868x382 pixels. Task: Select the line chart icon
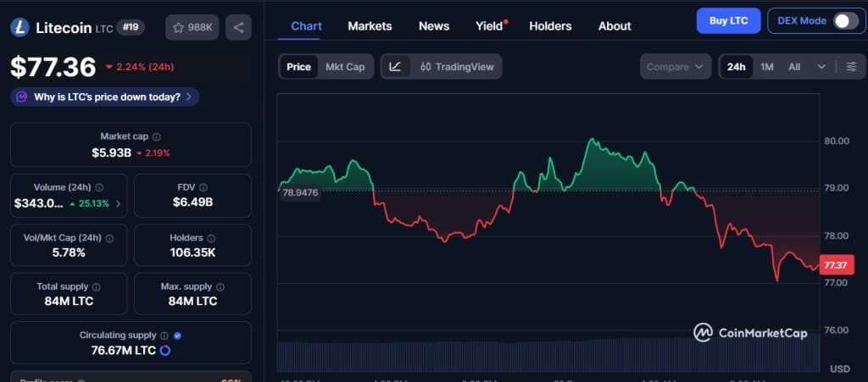[395, 67]
